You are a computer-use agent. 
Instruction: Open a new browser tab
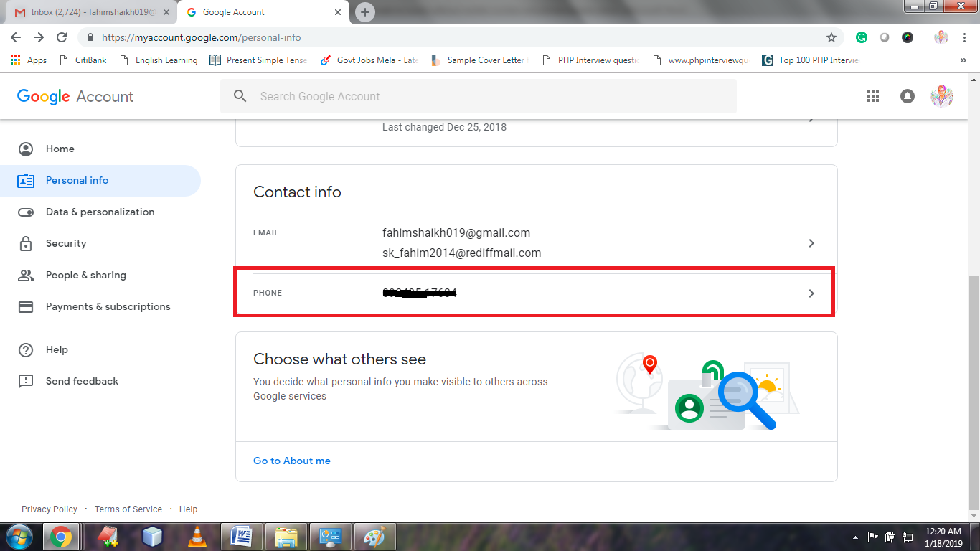click(x=364, y=11)
